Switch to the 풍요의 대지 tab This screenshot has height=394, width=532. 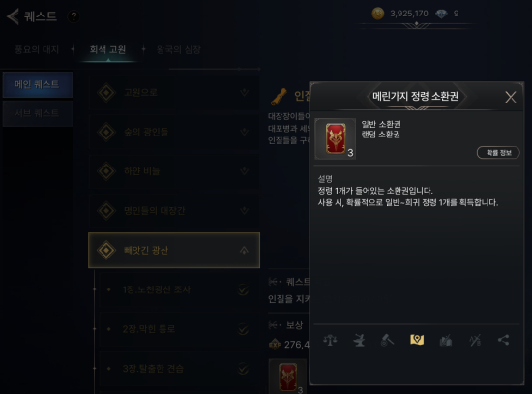37,50
